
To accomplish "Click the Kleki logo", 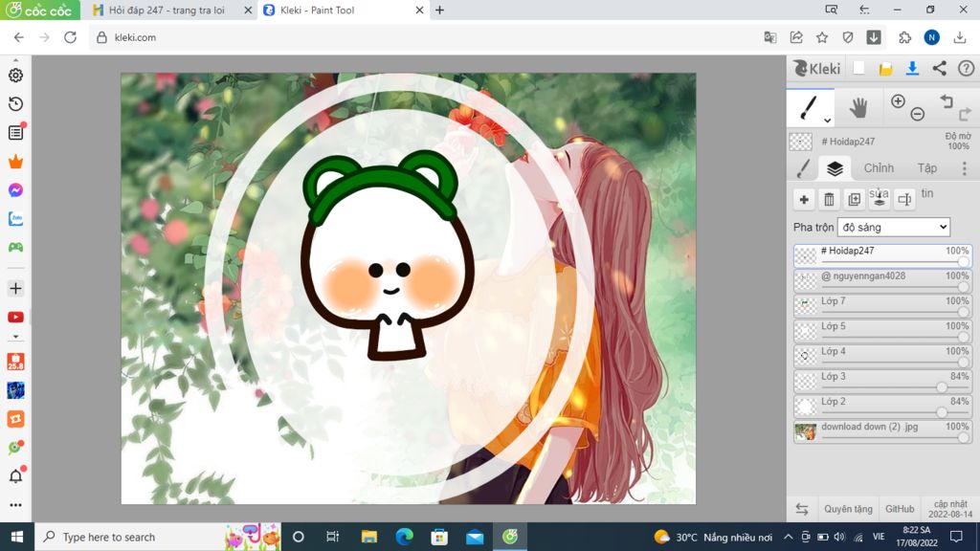I will pyautogui.click(x=817, y=68).
